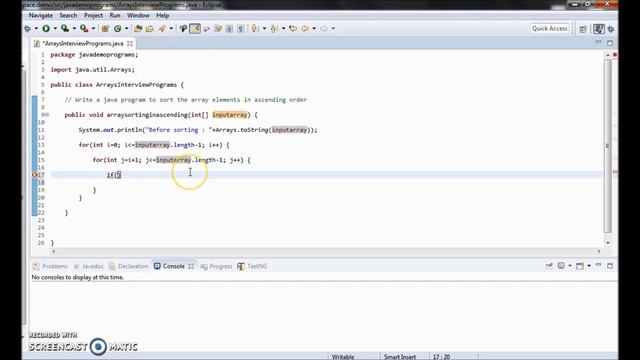This screenshot has height=360, width=640.
Task: Maximize the Console panel
Action: coord(610,266)
